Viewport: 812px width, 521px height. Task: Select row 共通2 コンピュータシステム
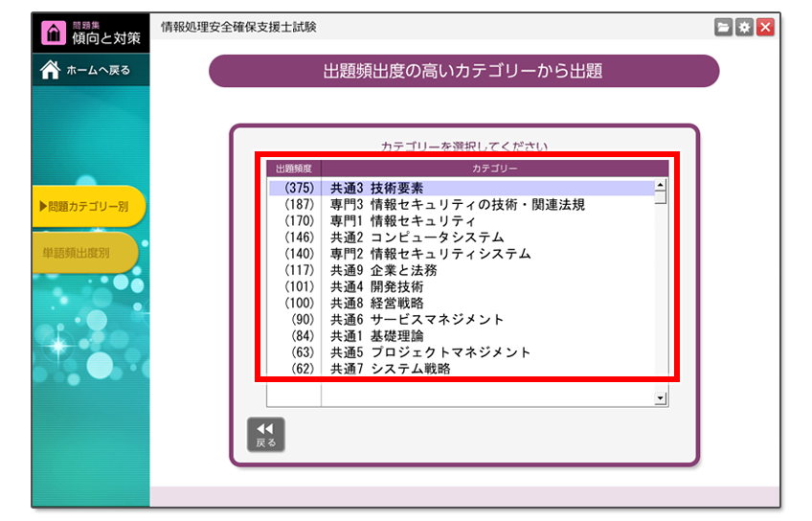(x=462, y=238)
